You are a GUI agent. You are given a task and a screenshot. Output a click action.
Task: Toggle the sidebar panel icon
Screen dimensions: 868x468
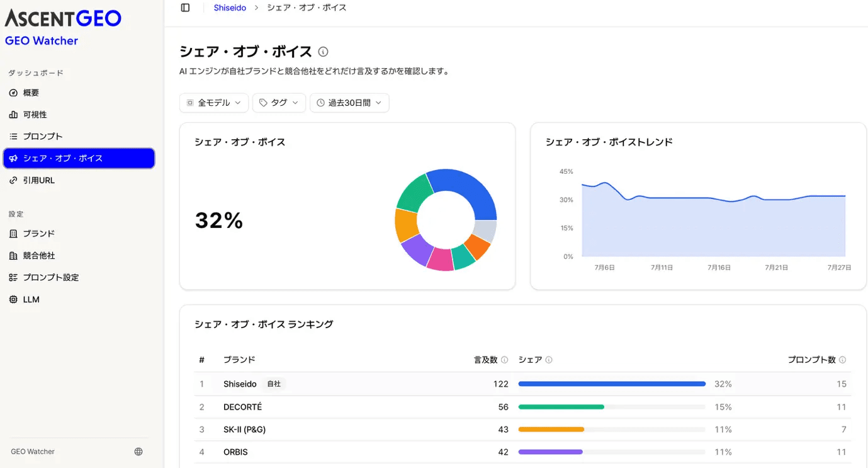pos(185,8)
